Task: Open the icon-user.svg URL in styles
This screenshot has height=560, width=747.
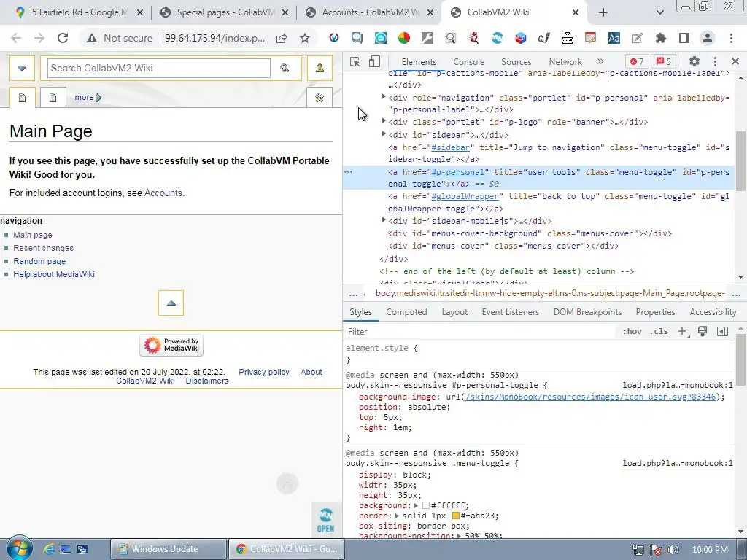Action: click(x=591, y=397)
